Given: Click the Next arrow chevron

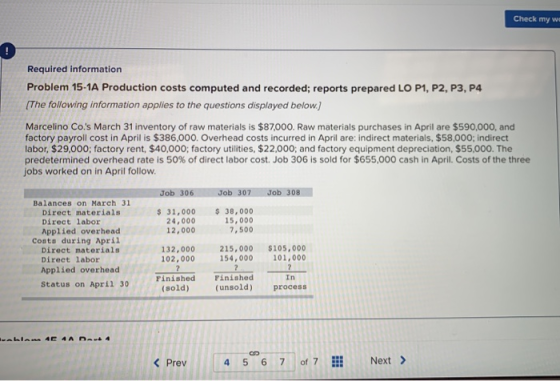Looking at the screenshot, I should click(x=403, y=360).
